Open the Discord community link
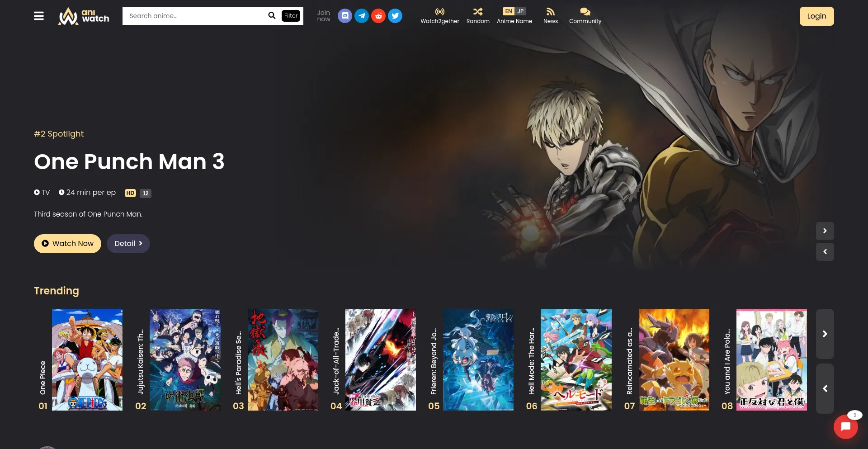 (x=345, y=16)
